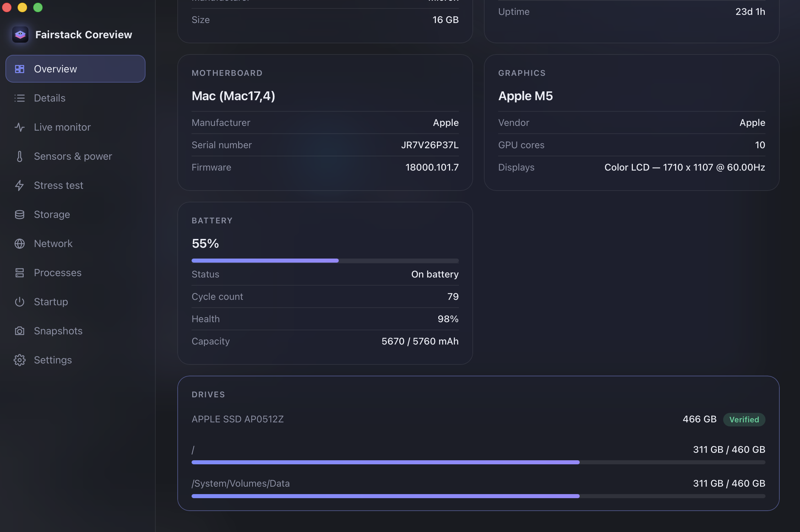Open the Settings page label
The width and height of the screenshot is (800, 532).
(x=53, y=360)
